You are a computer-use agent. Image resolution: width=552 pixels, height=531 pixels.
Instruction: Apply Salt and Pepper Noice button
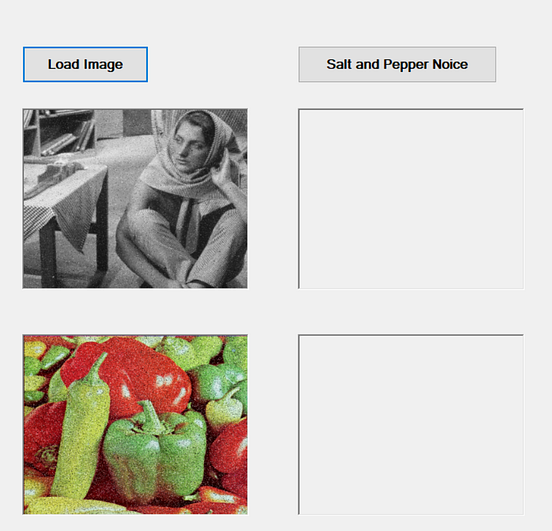[397, 64]
